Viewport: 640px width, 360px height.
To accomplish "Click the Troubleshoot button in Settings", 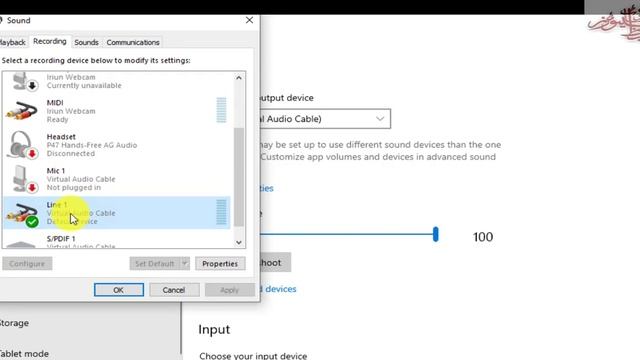I will click(276, 262).
